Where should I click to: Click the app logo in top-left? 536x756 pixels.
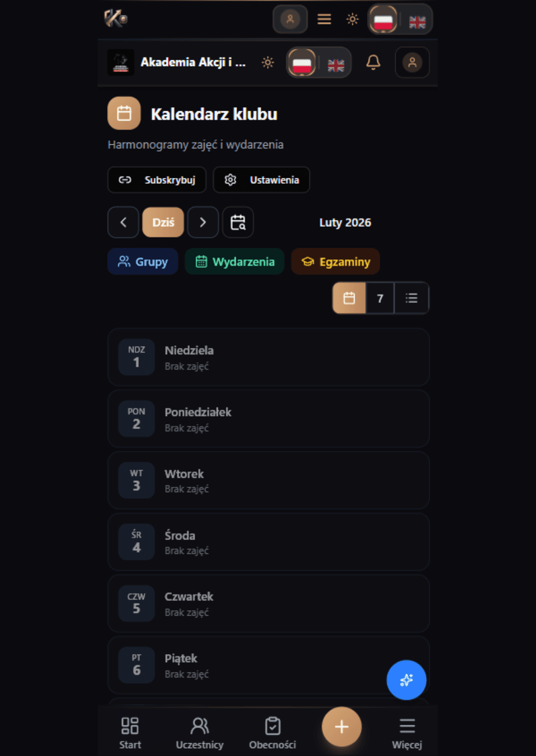[x=116, y=19]
